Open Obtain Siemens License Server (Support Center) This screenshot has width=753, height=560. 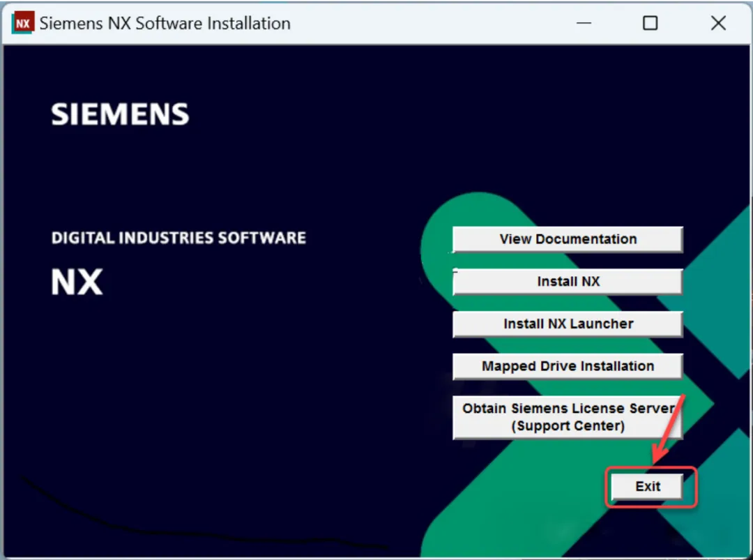point(567,417)
